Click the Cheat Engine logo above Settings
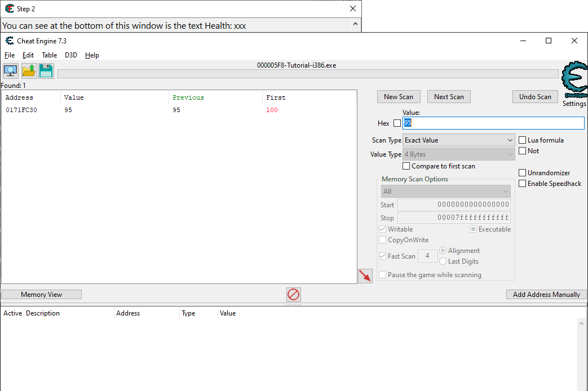588x391 pixels. tap(574, 79)
